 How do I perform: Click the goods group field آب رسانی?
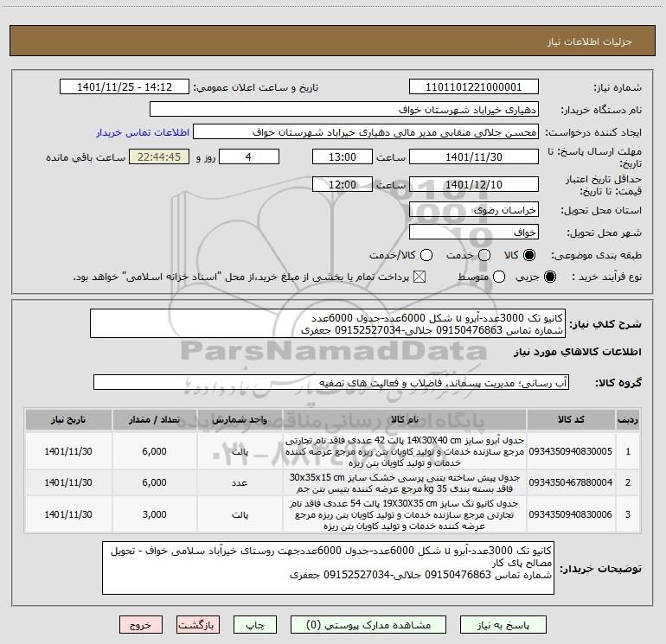click(331, 382)
